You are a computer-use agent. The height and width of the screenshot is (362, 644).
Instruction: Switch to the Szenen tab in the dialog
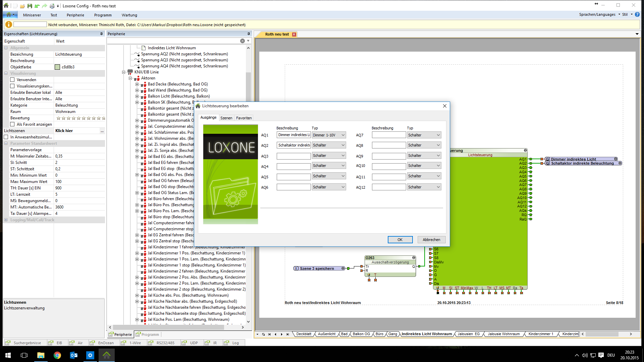coord(226,118)
